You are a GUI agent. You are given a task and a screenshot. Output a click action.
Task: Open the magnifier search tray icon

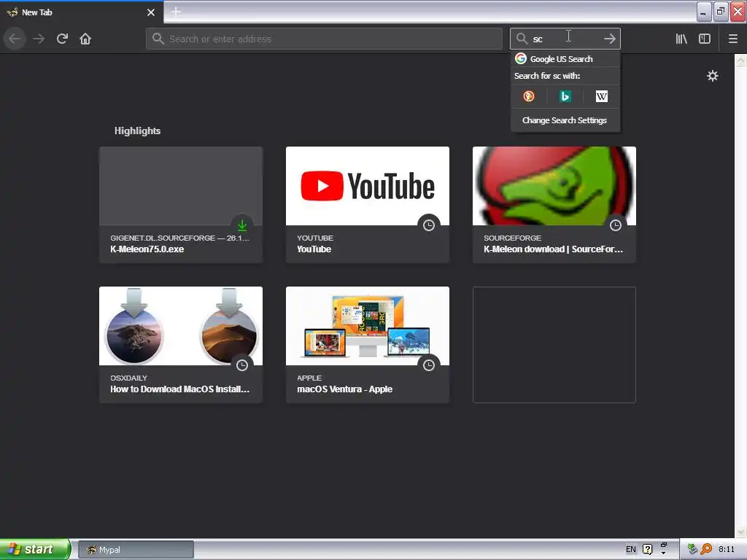coord(706,549)
